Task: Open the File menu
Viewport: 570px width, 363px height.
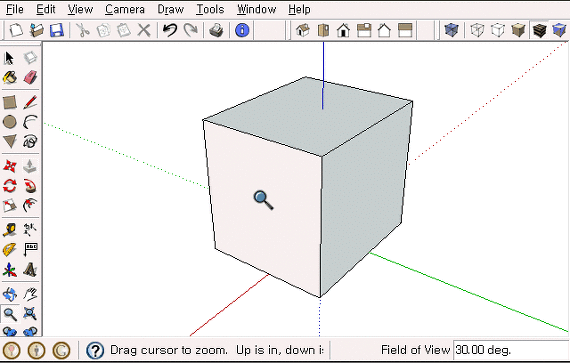Action: (15, 9)
